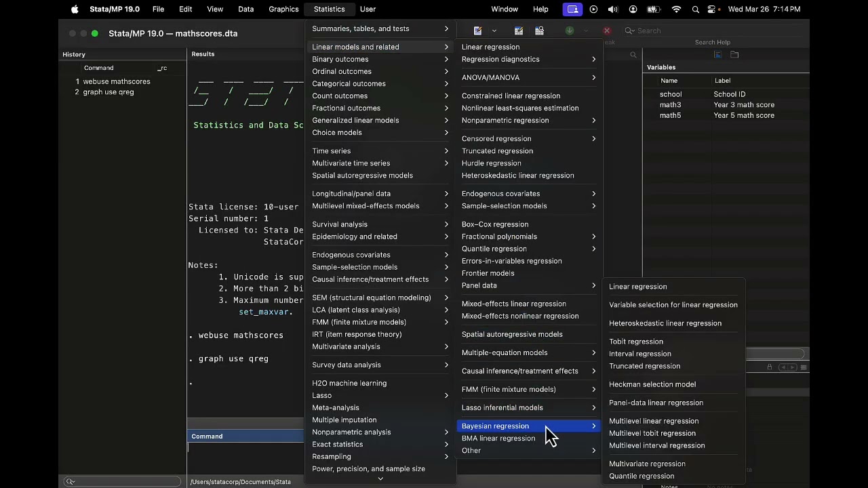
Task: Click the Now Playing icon in menu bar
Action: pyautogui.click(x=593, y=9)
